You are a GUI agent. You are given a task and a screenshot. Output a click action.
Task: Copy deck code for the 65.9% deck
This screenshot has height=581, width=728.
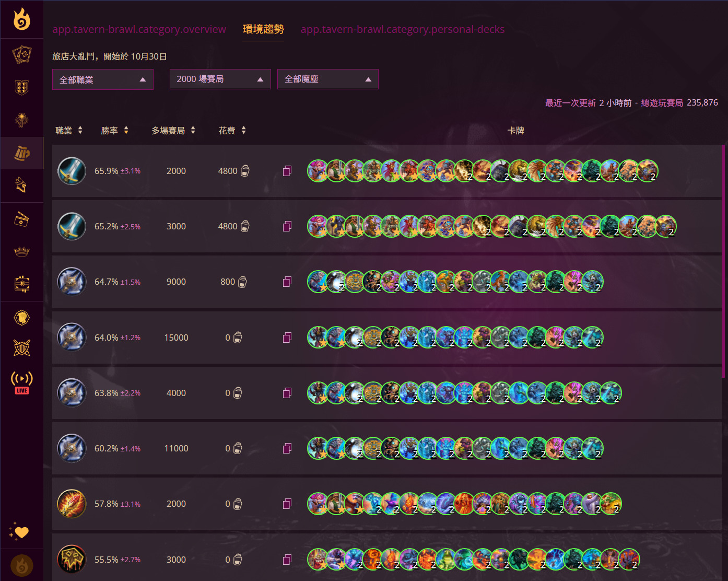click(x=287, y=171)
